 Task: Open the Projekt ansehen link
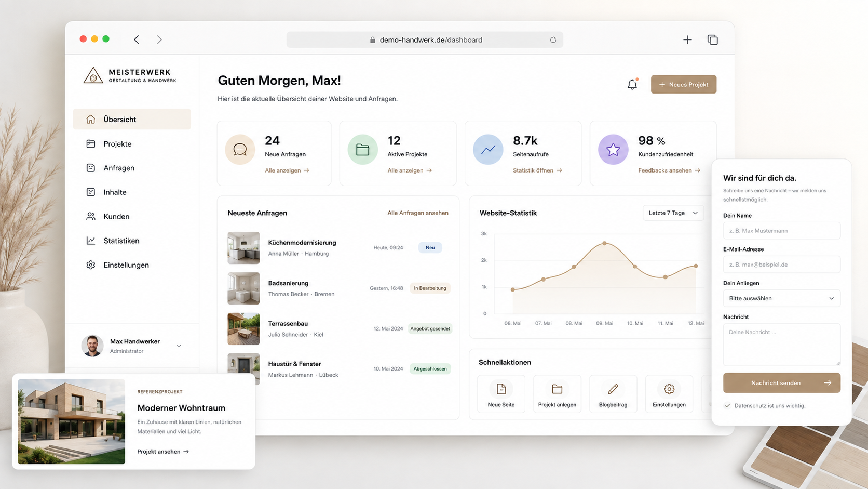tap(163, 452)
